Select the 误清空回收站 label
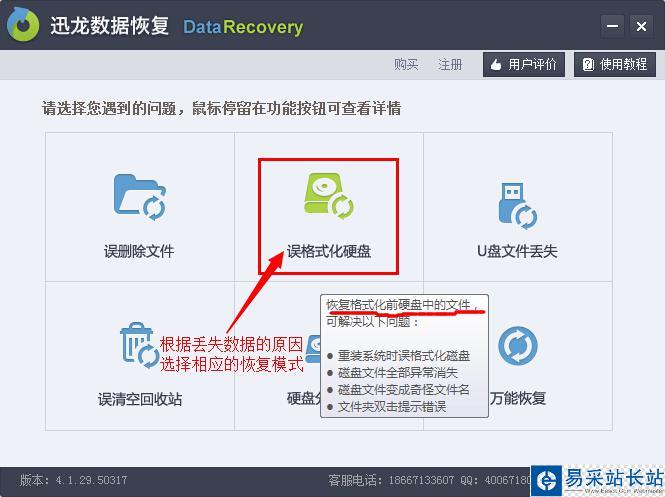The image size is (665, 497). click(140, 399)
